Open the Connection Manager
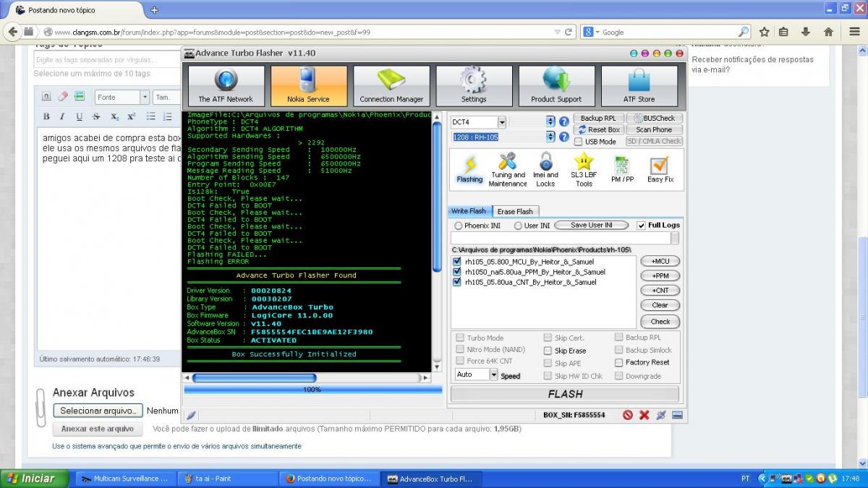 391,86
